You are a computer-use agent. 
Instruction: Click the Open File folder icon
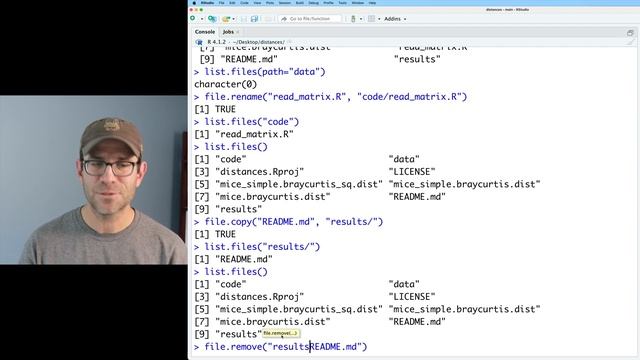226,19
